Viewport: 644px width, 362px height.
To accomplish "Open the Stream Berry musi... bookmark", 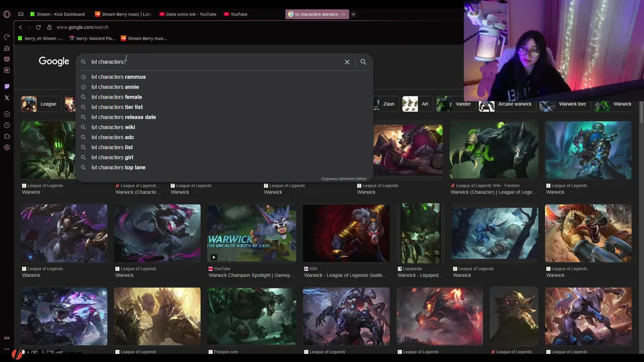I will [x=143, y=38].
